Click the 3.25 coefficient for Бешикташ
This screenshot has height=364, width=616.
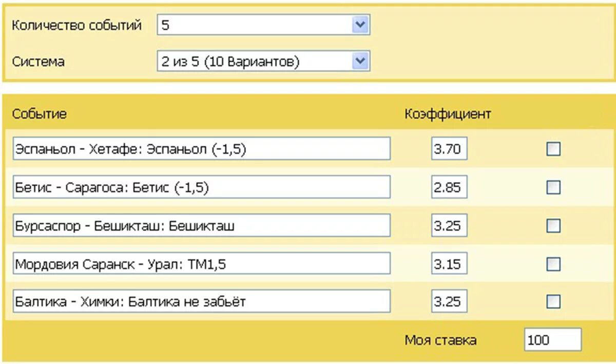(449, 225)
